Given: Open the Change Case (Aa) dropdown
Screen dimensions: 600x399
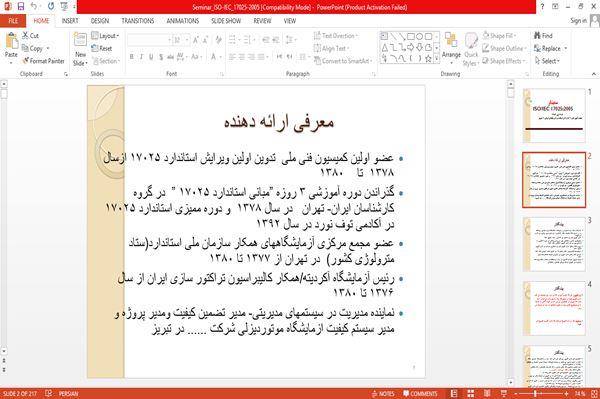Looking at the screenshot, I should tap(196, 57).
